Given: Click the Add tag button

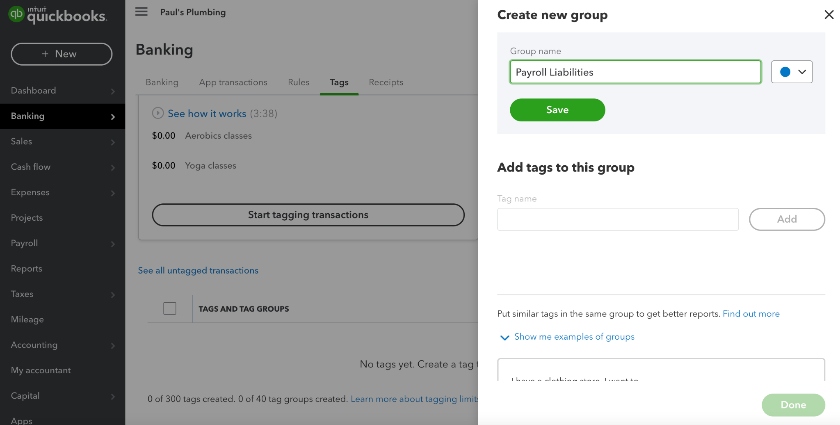Looking at the screenshot, I should (787, 219).
